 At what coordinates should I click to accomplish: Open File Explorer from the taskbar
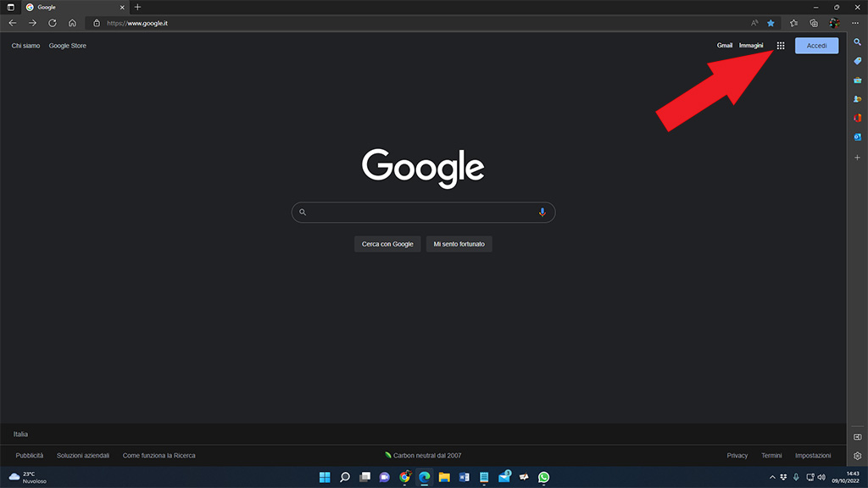coord(444,477)
